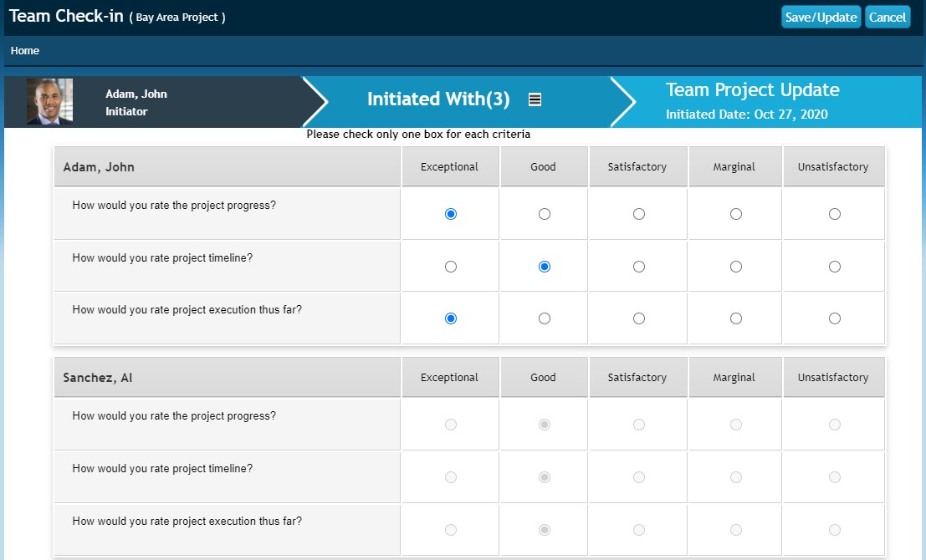
Task: Rate Adam's project execution as Marginal
Action: coord(736,318)
